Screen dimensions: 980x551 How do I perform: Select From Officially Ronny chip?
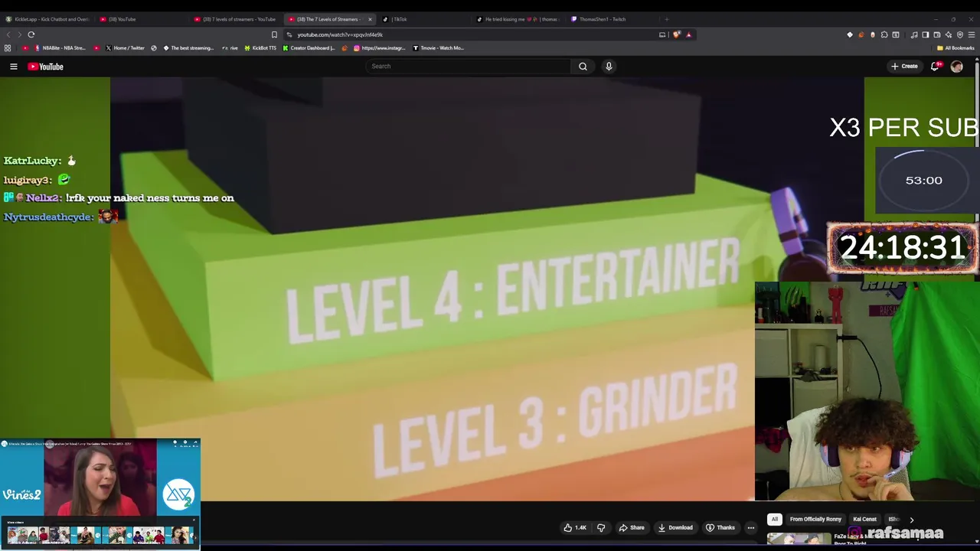[815, 519]
